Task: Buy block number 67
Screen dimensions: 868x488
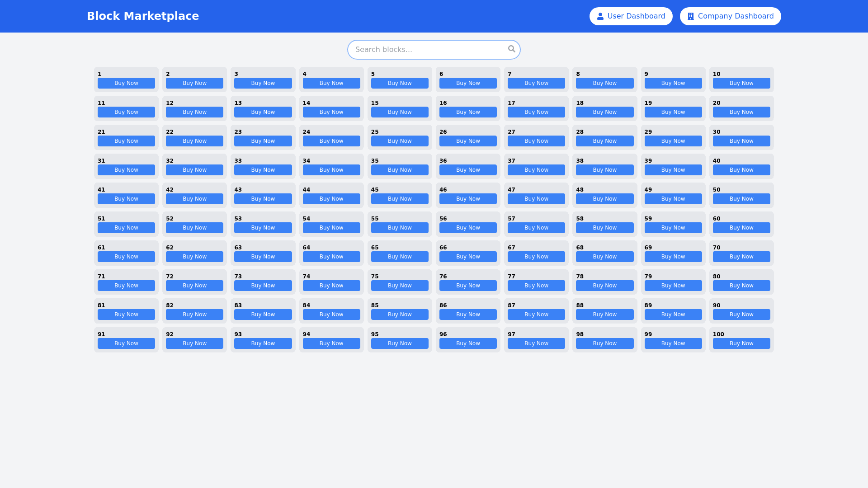Action: 536,257
